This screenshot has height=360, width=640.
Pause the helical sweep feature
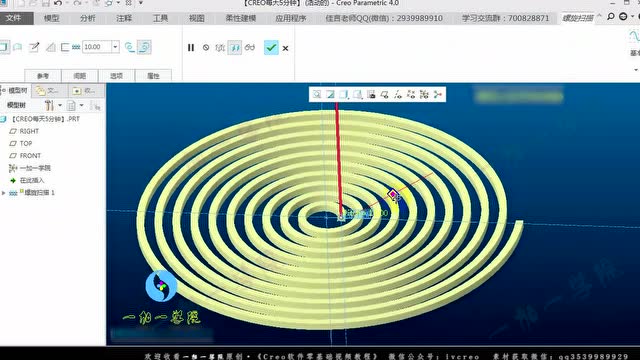(x=191, y=48)
